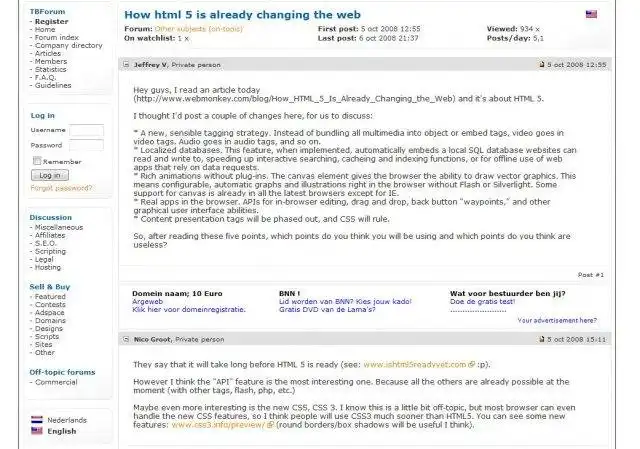Image resolution: width=640 pixels, height=449 pixels.
Task: Open the Forum index menu item
Action: point(57,38)
